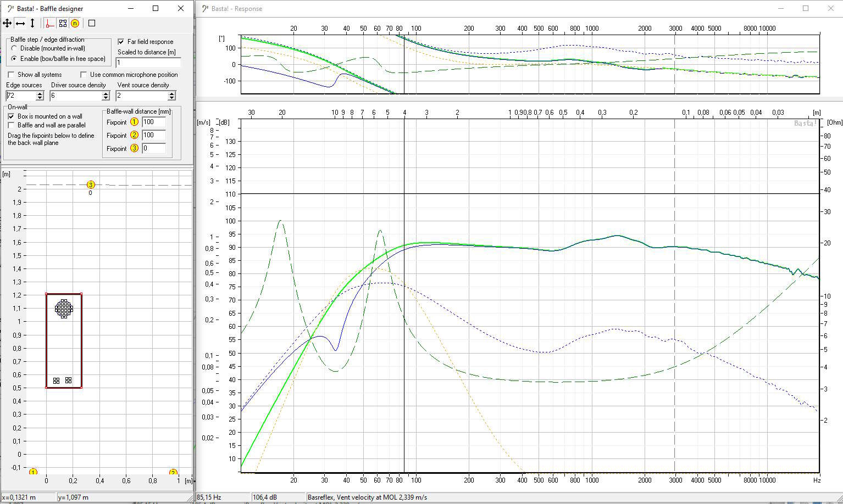Click fixpoint 3 marker in baffle drawing
The image size is (843, 504).
pos(91,185)
